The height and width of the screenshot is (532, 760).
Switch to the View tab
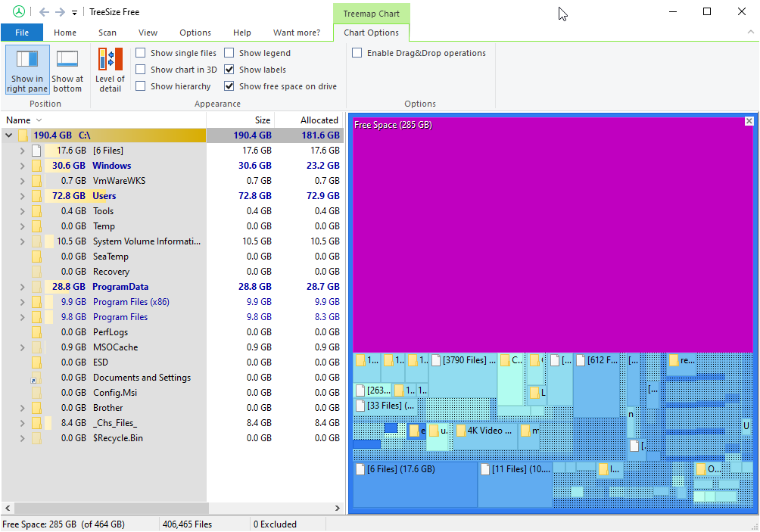(x=148, y=33)
